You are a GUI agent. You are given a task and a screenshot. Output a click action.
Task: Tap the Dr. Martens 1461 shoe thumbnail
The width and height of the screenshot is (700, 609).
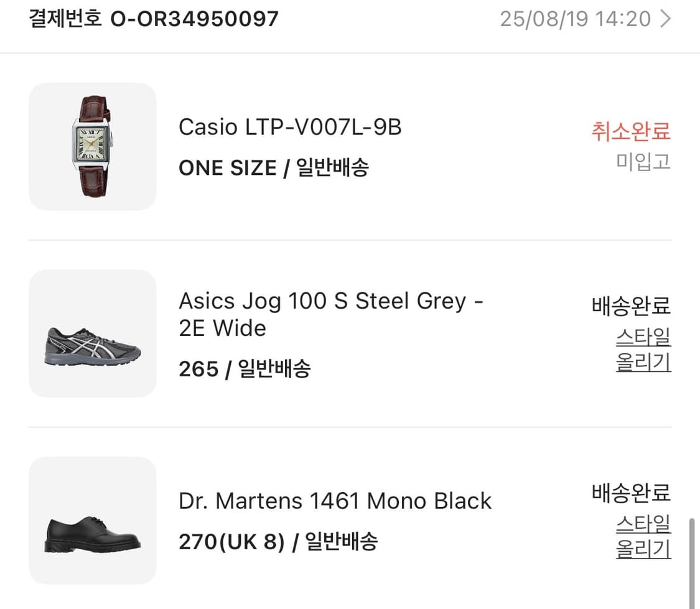[x=92, y=520]
